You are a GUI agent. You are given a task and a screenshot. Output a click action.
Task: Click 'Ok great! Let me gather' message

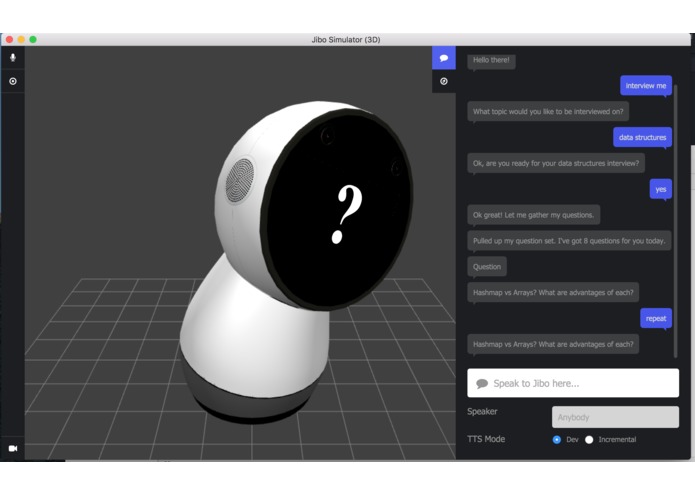(533, 215)
